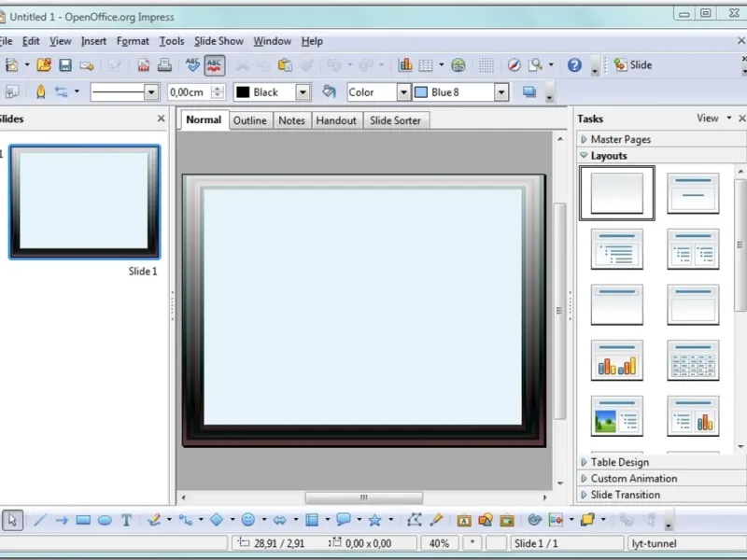This screenshot has height=560, width=747.
Task: Select the Stars shapes tool
Action: [x=375, y=520]
